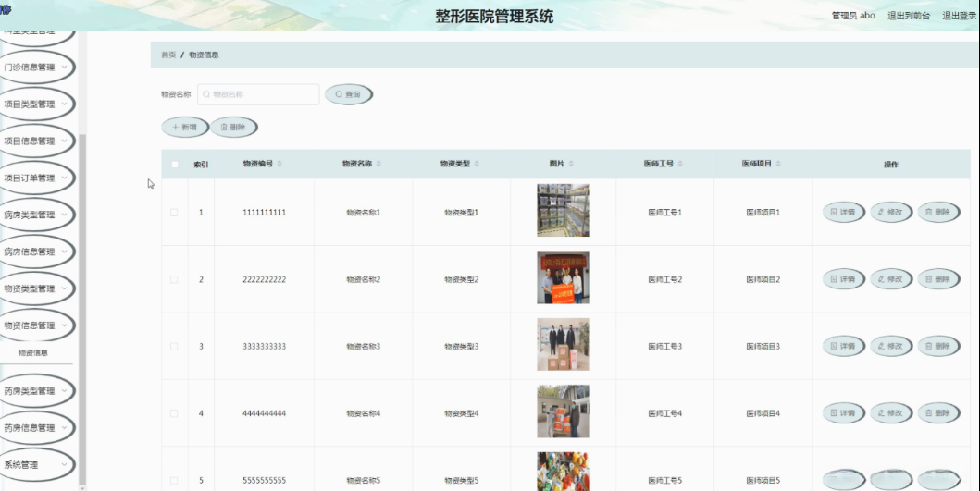Click 删除 for 物资名称2 row
The width and height of the screenshot is (980, 491).
point(938,279)
